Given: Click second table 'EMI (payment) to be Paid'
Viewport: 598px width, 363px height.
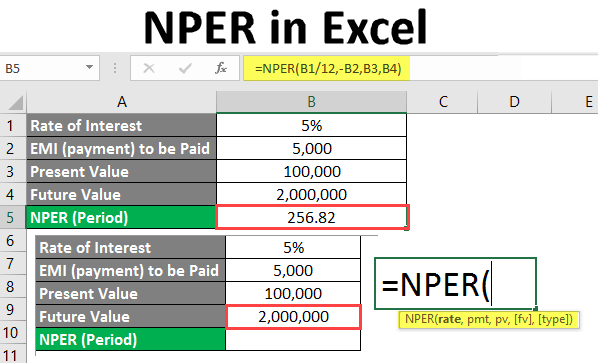Looking at the screenshot, I should coord(130,271).
